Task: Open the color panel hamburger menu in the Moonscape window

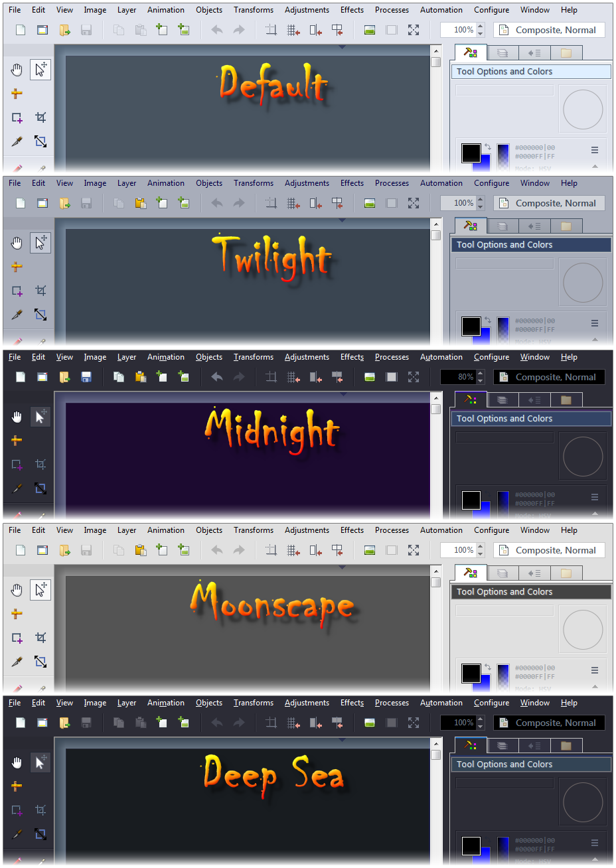Action: coord(595,670)
